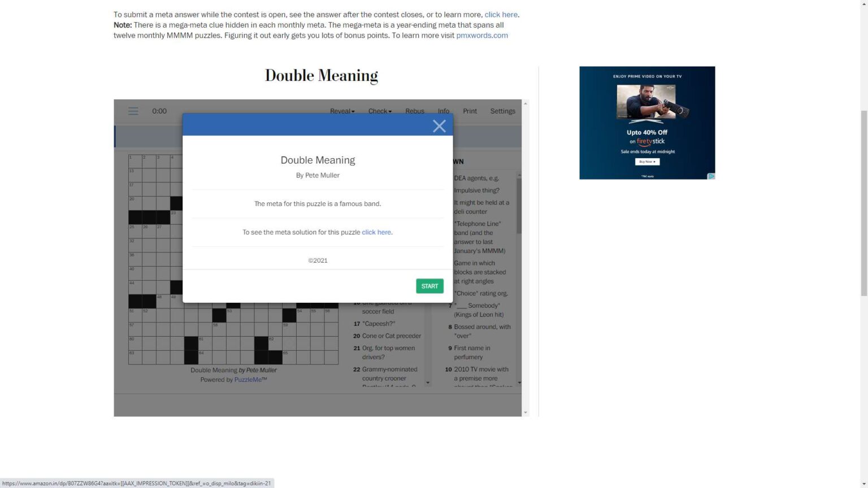Click the browser page vertical scrollbar thumb

(863, 203)
